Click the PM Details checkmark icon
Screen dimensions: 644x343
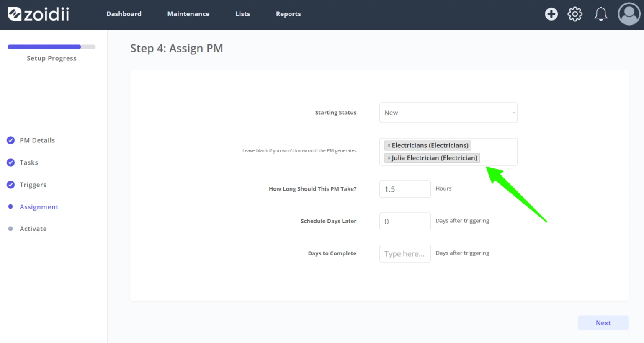(11, 140)
